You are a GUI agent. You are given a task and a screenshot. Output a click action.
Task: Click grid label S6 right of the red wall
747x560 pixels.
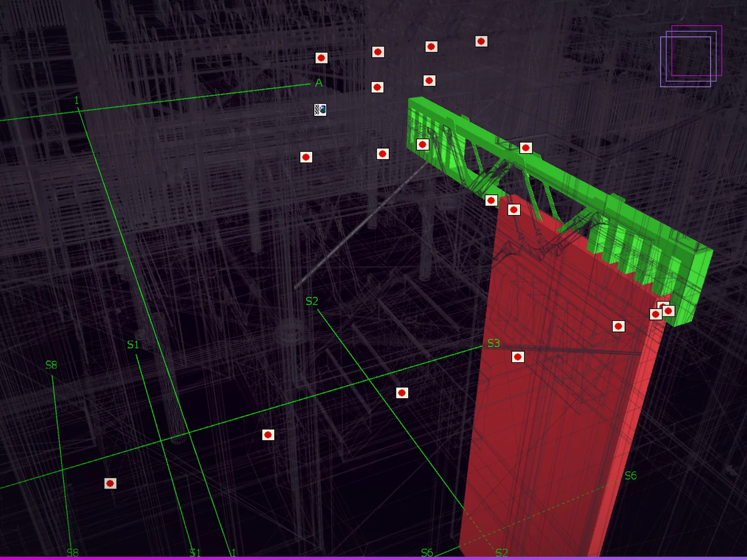click(x=631, y=476)
